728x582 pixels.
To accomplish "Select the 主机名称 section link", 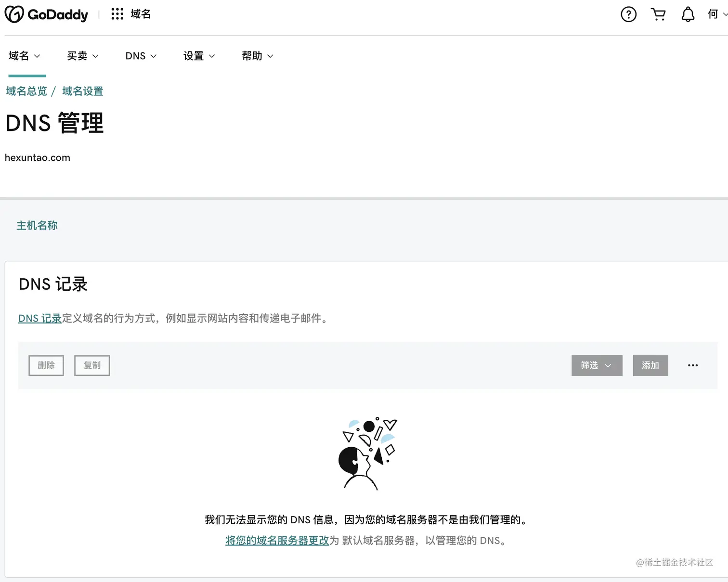I will pyautogui.click(x=37, y=225).
